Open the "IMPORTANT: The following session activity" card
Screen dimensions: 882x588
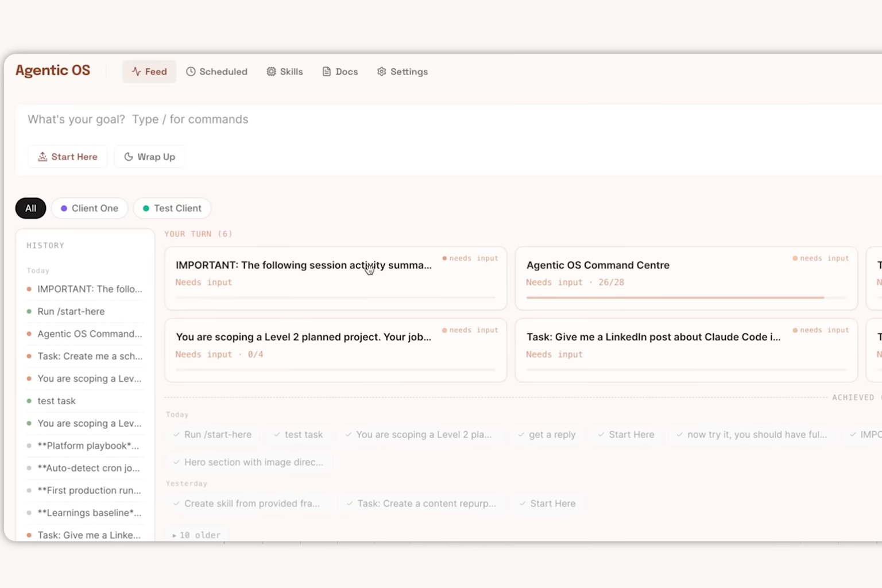(x=336, y=278)
